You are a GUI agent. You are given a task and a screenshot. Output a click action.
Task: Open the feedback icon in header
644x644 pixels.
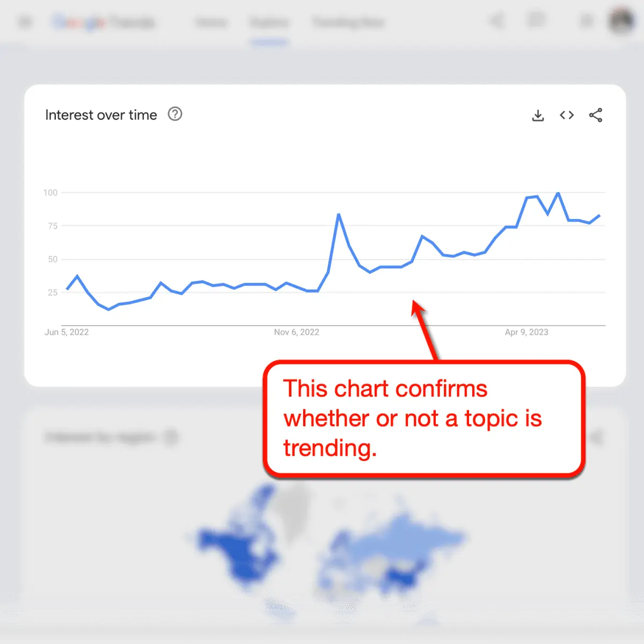tap(536, 21)
